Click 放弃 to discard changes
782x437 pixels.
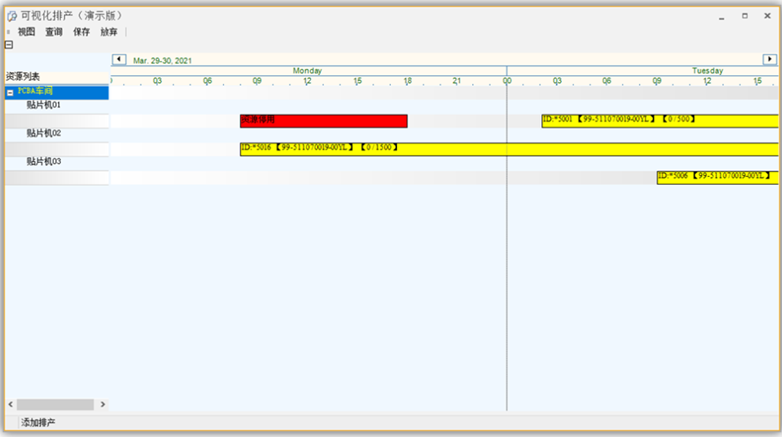coord(108,32)
